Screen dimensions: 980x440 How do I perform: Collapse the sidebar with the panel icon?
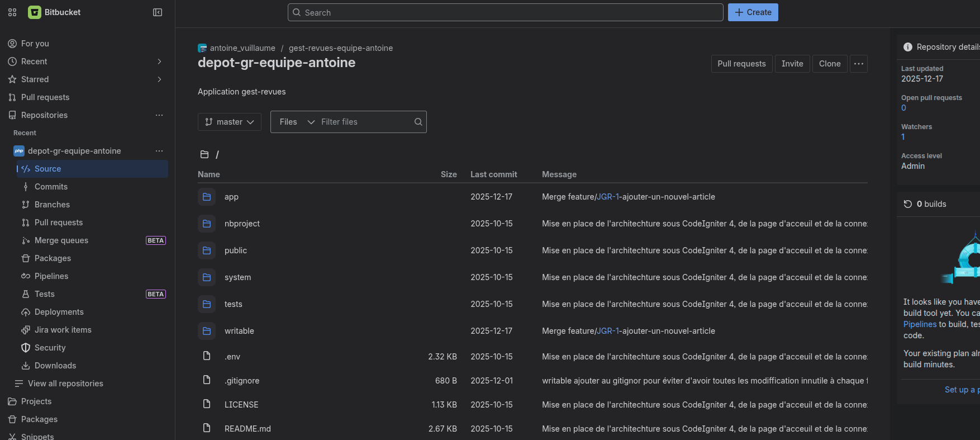158,12
